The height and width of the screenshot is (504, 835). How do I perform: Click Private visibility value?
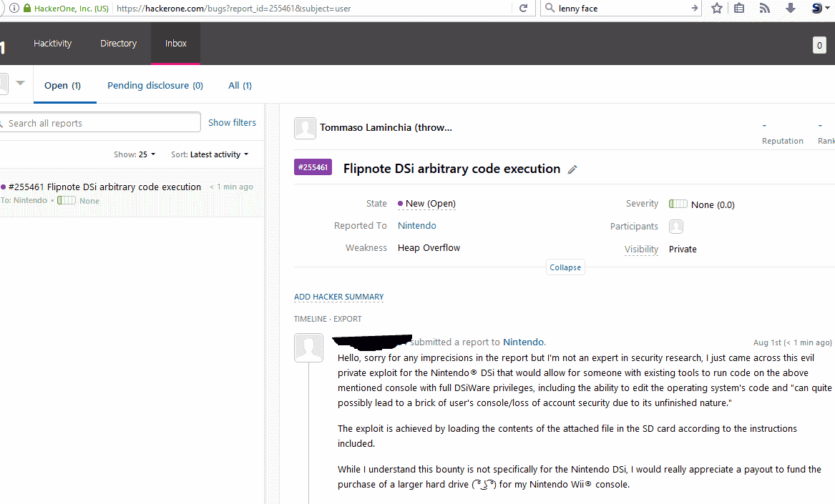coord(683,249)
